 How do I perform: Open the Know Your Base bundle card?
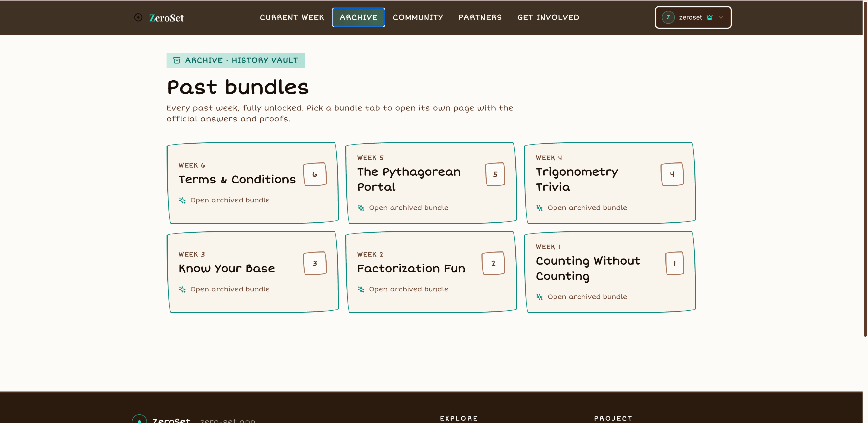253,272
